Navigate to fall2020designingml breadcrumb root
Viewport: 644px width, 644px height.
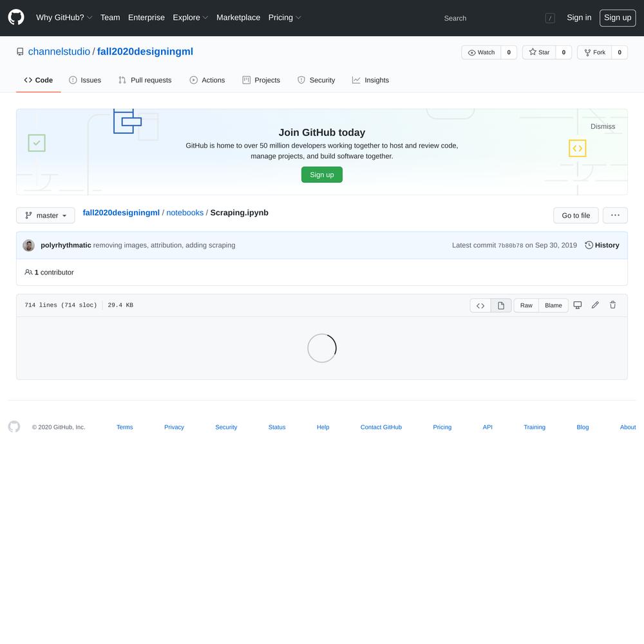point(121,213)
